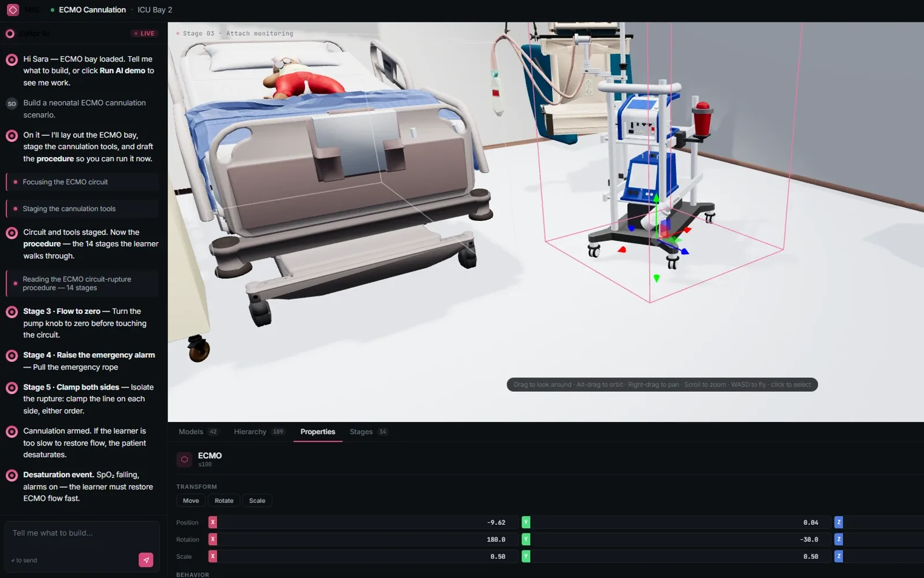Click assistant icon beside 'Hi Sara' message
924x578 pixels.
pyautogui.click(x=12, y=60)
